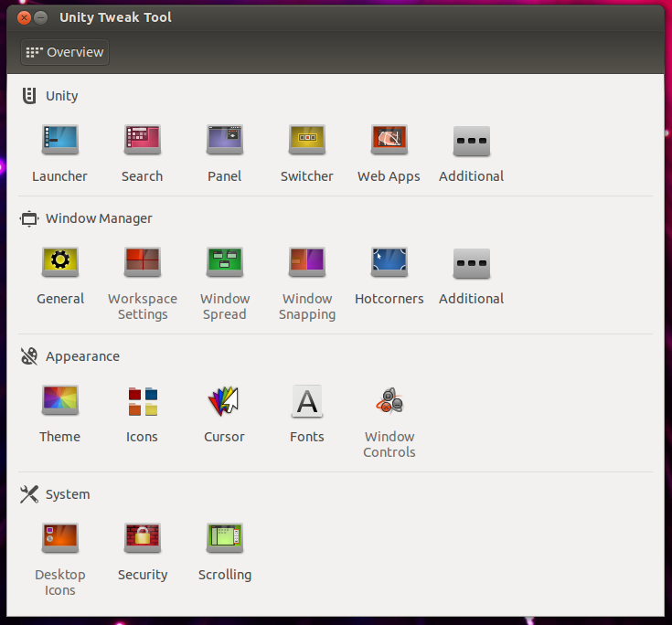The height and width of the screenshot is (625, 672).
Task: Open the Cursor settings icon
Action: (223, 401)
